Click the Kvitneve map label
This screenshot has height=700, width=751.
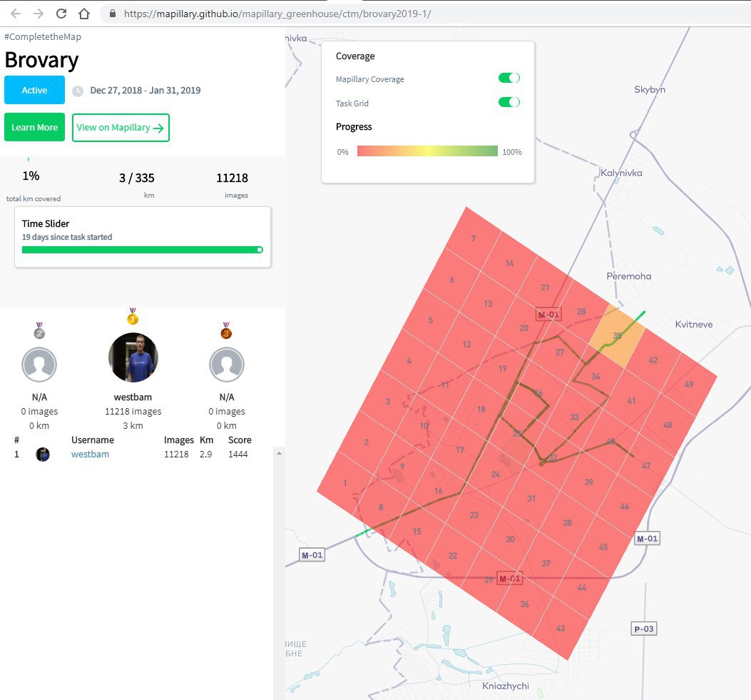pyautogui.click(x=693, y=325)
